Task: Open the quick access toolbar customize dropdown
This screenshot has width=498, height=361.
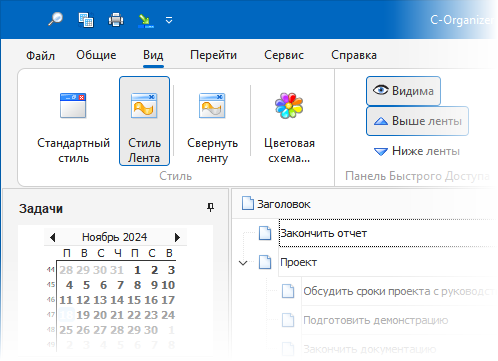Action: pyautogui.click(x=169, y=20)
